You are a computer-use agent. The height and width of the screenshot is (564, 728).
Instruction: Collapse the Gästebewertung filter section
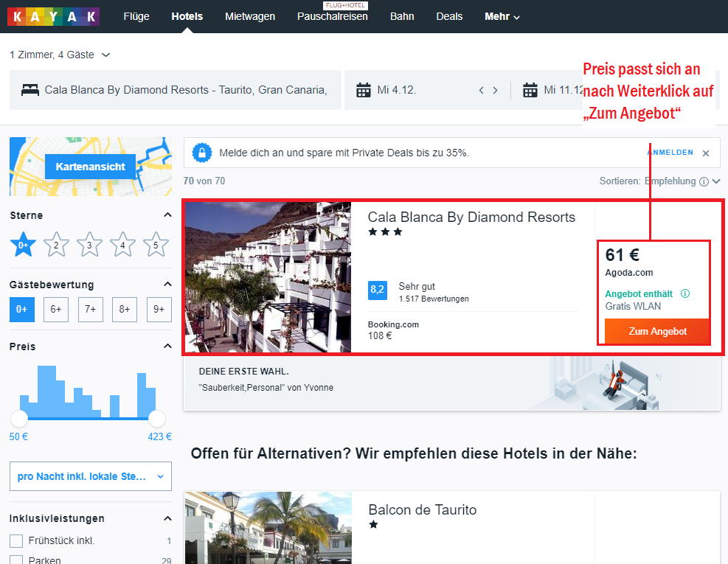(x=167, y=284)
